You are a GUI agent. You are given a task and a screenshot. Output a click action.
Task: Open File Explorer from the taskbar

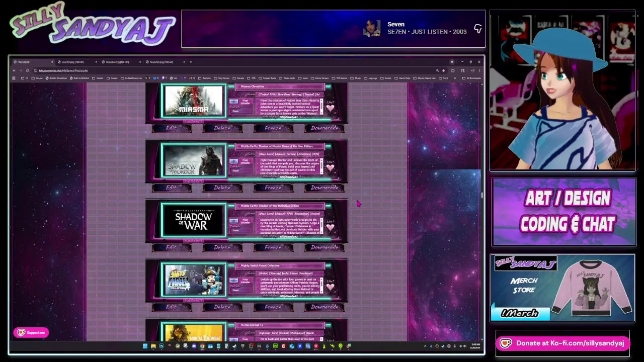pos(153,346)
